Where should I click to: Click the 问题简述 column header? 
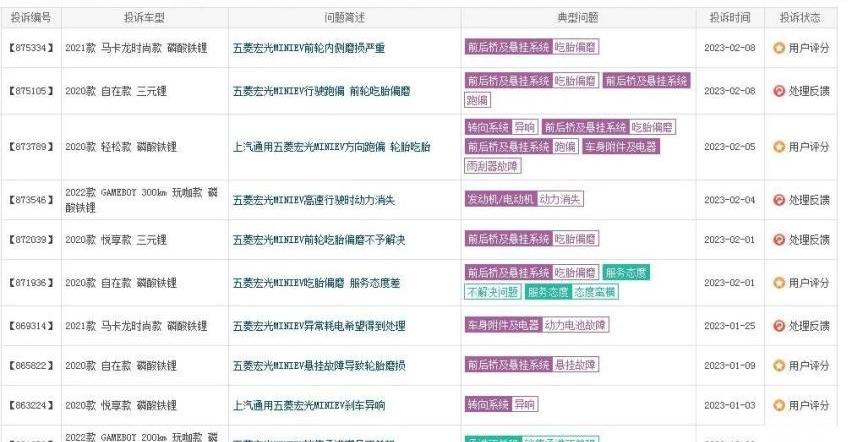click(344, 17)
